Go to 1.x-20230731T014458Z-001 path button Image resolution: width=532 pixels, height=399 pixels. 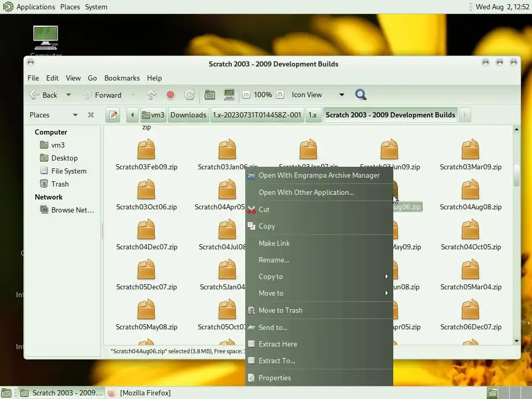(257, 115)
